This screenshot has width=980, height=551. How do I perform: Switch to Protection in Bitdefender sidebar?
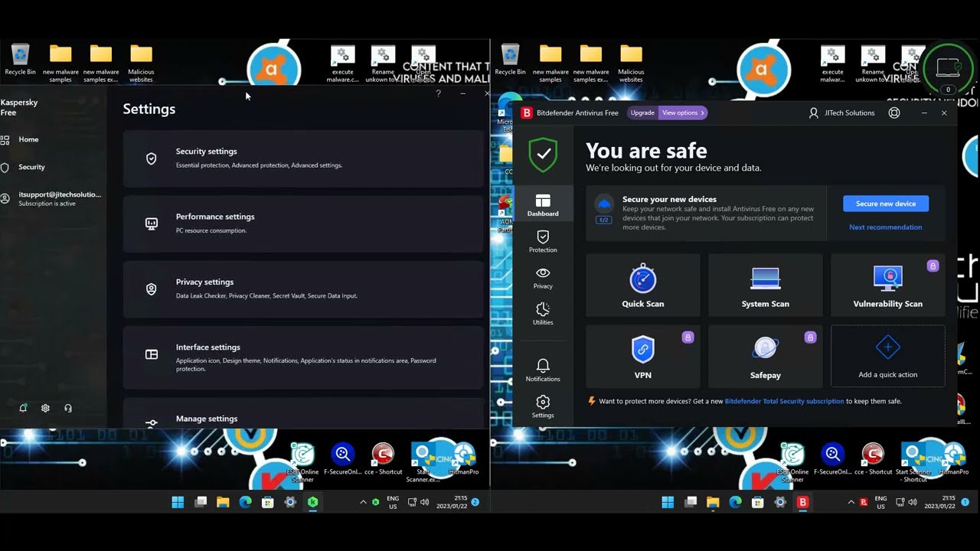point(543,242)
